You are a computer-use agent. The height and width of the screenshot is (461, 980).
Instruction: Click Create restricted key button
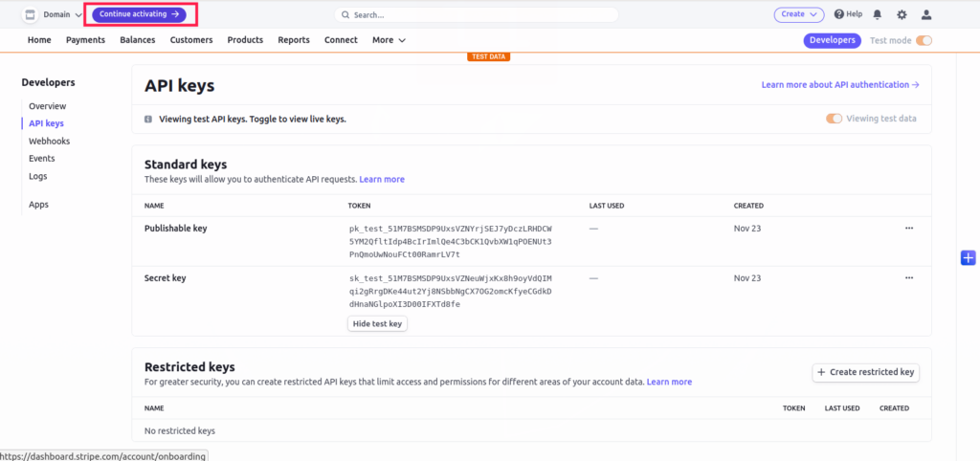pyautogui.click(x=865, y=372)
